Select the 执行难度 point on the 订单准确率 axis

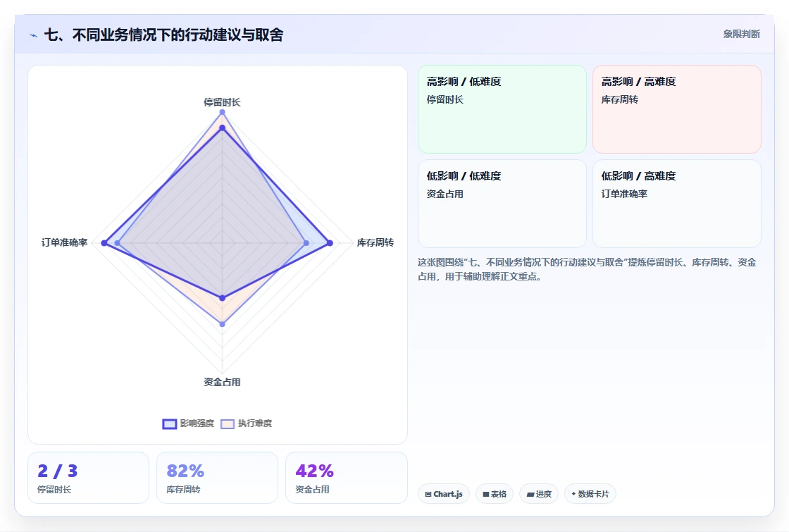point(117,243)
